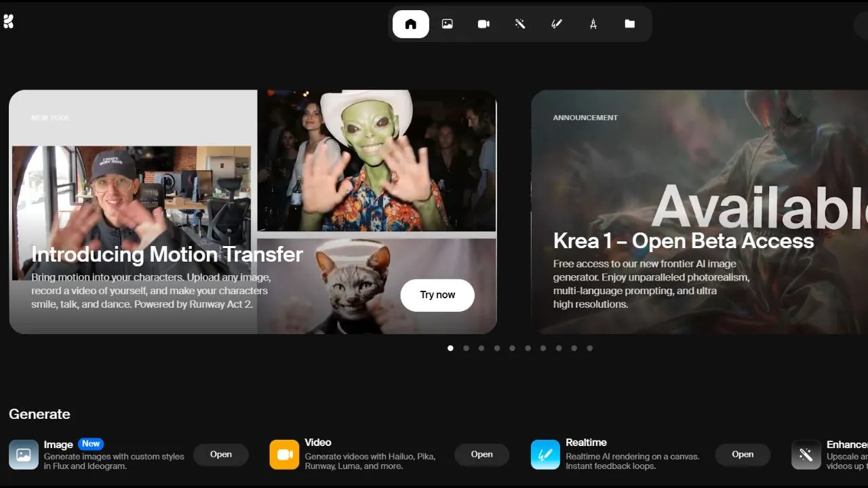Open the Video generator with its Open button
Image resolution: width=868 pixels, height=488 pixels.
482,455
